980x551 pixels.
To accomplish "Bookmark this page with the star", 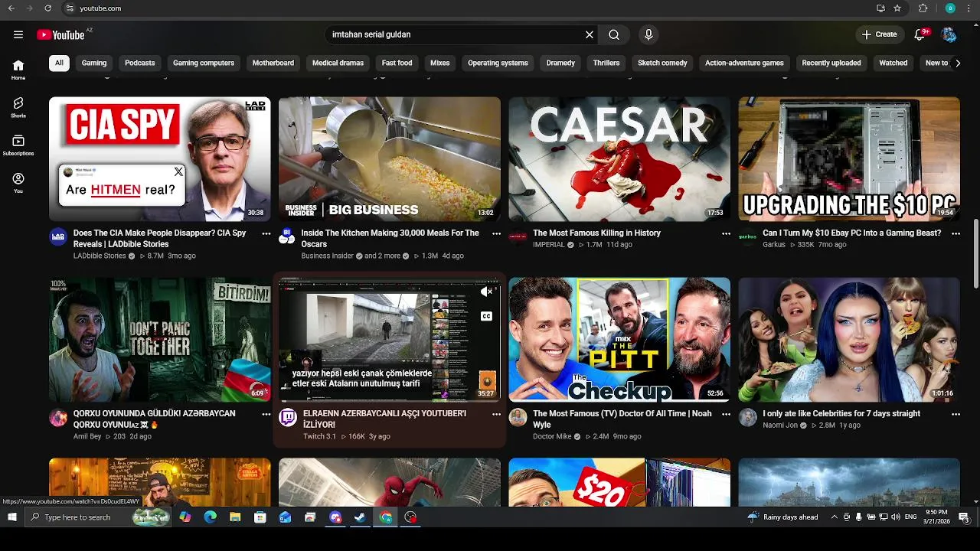I will click(897, 8).
